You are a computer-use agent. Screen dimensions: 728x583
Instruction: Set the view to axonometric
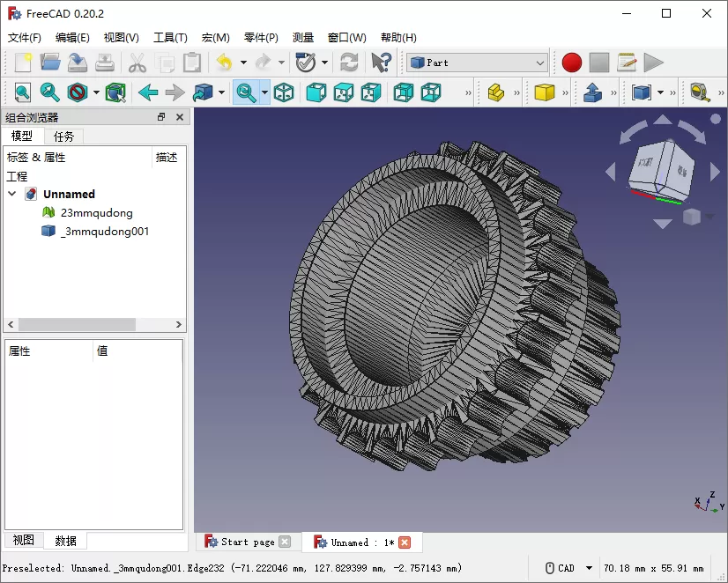(x=283, y=92)
